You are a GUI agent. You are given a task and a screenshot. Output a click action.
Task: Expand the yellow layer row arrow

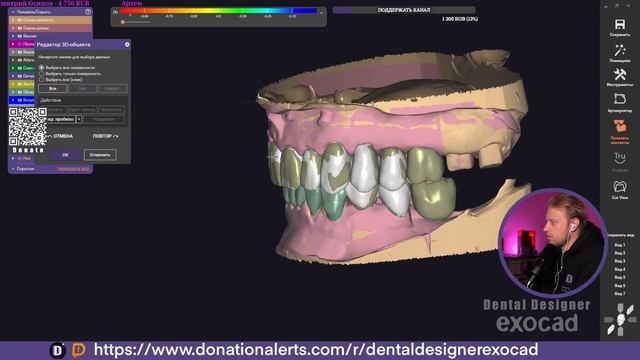point(13,84)
